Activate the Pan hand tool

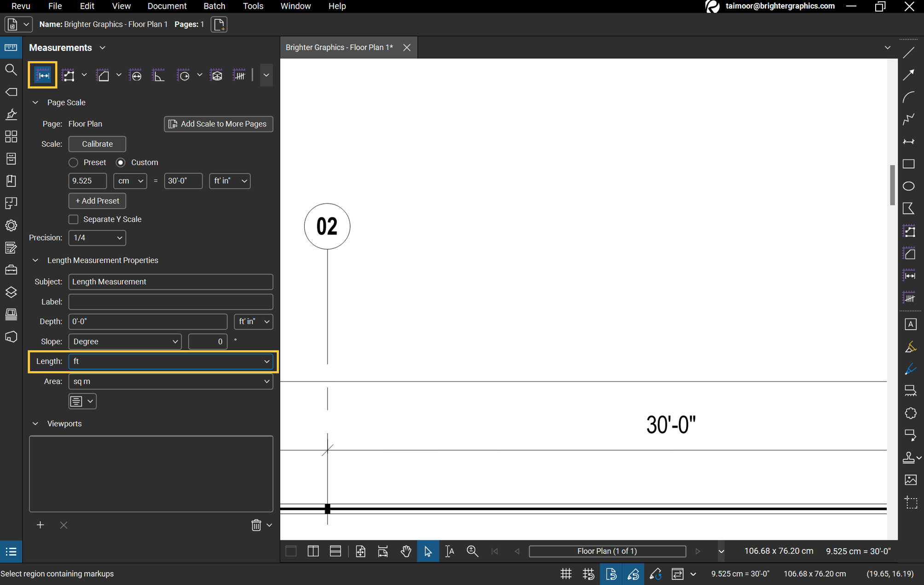406,551
